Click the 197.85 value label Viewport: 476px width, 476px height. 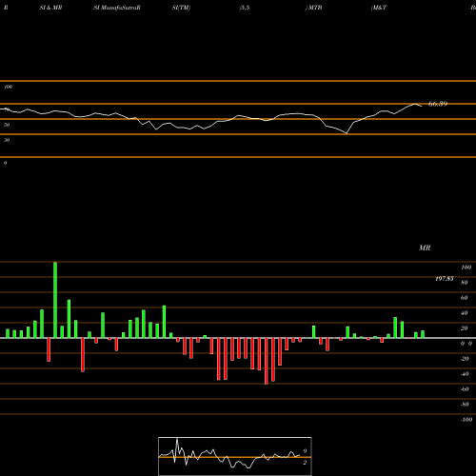445,279
